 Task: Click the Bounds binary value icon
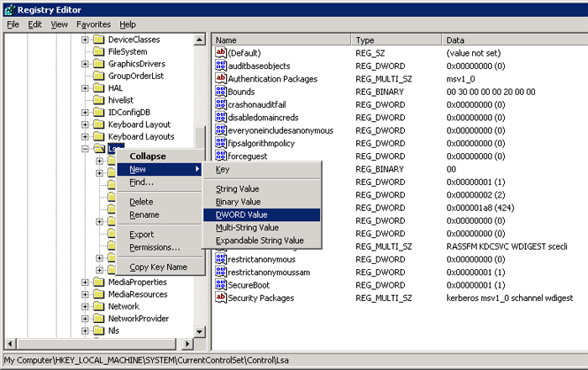pos(221,91)
